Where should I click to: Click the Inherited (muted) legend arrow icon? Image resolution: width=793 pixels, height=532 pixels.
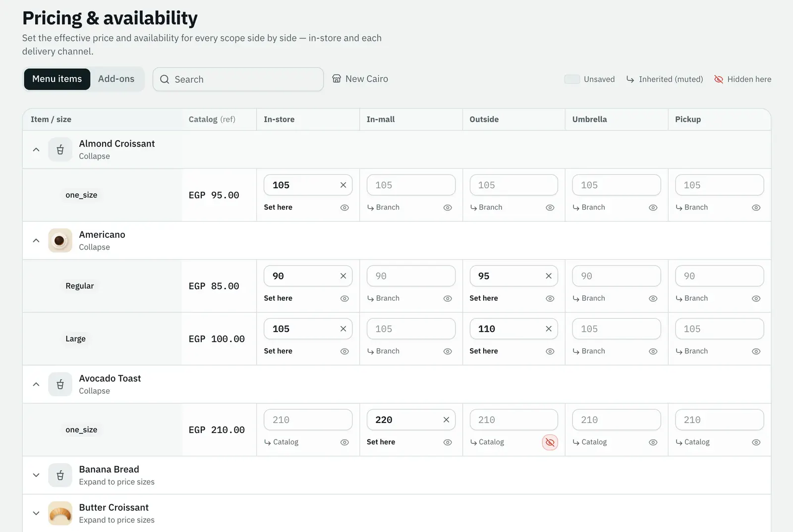point(630,79)
